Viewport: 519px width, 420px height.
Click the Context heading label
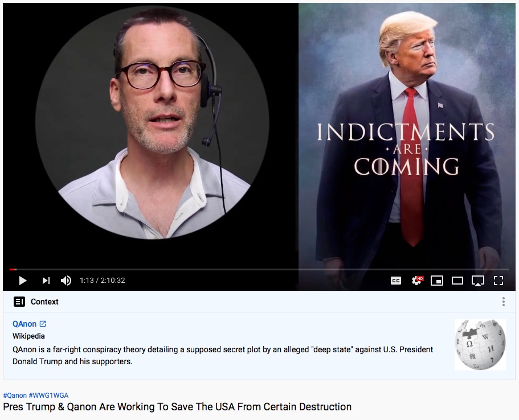(44, 302)
